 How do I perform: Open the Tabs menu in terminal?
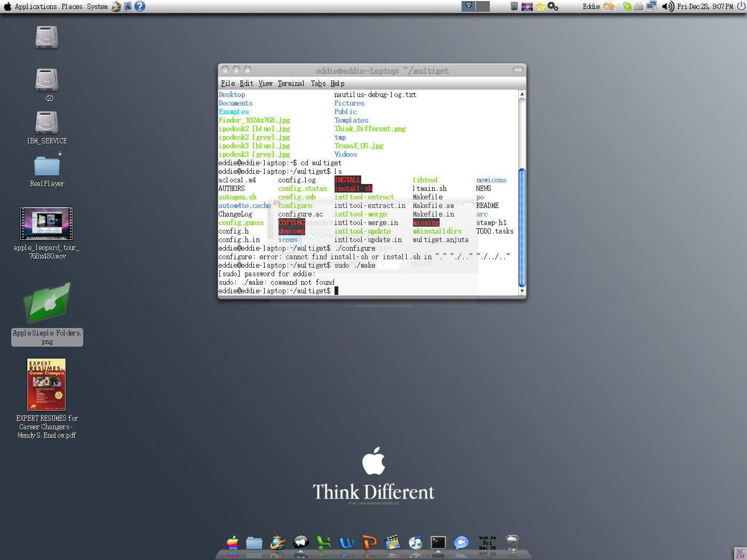click(x=318, y=83)
